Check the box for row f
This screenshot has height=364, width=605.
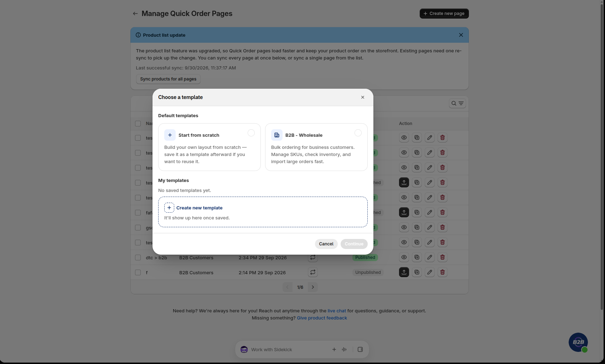tap(138, 272)
